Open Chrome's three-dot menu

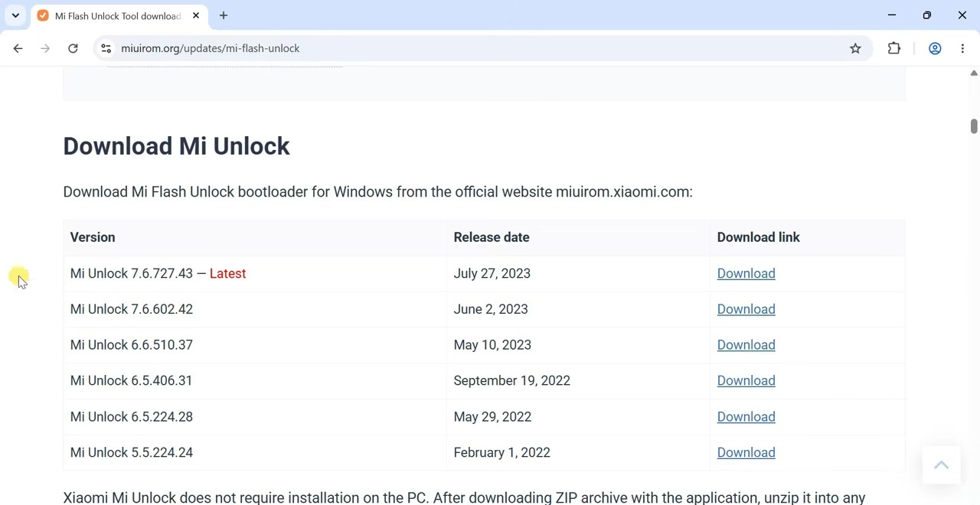[x=962, y=48]
